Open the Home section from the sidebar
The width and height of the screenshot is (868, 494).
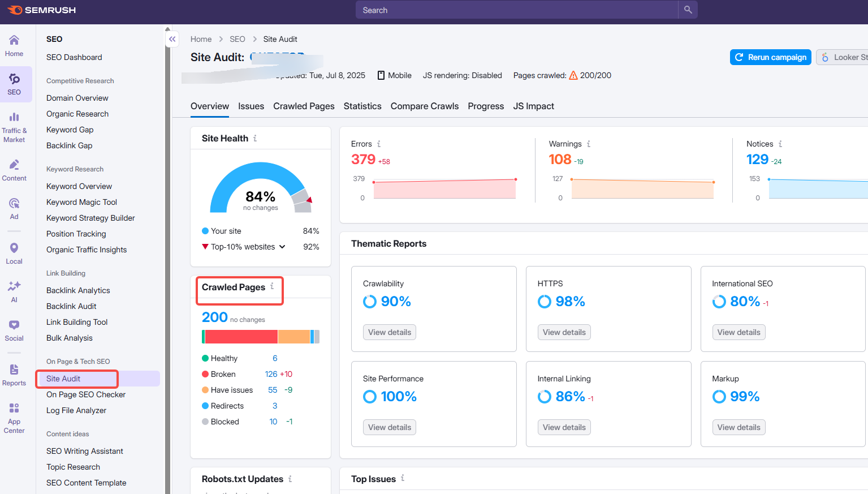14,45
